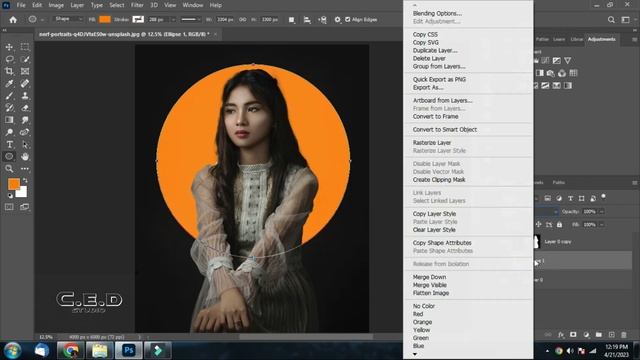Select the Quick Selection tool
This screenshot has width=640, height=360.
point(25,60)
